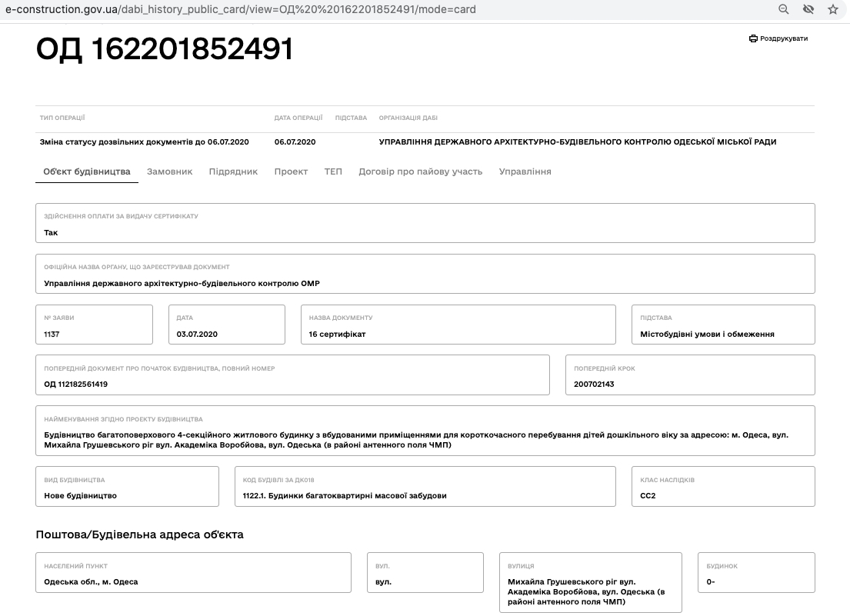The image size is (850, 616).
Task: Click the project name text starting 'Будівництво багатоповерхового'
Action: [416, 440]
